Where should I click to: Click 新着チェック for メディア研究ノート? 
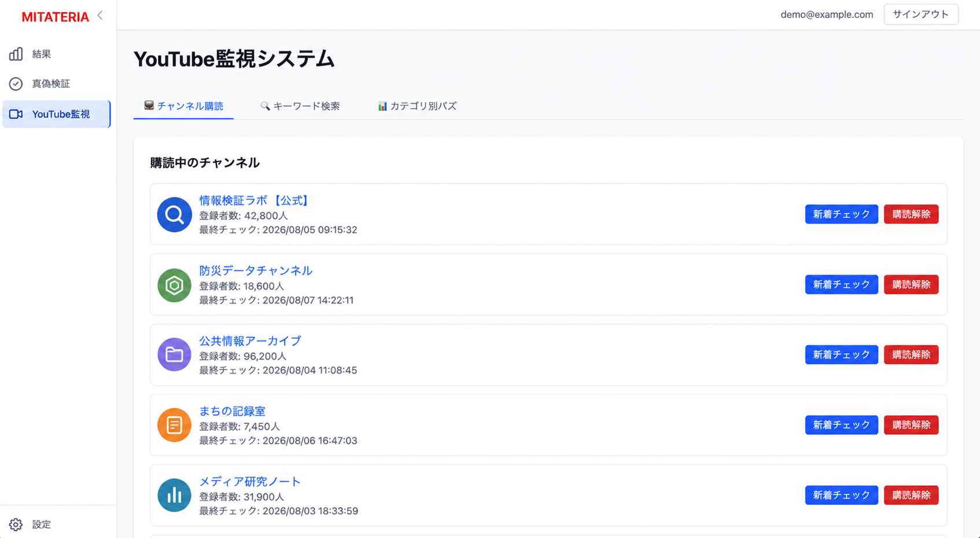(842, 495)
